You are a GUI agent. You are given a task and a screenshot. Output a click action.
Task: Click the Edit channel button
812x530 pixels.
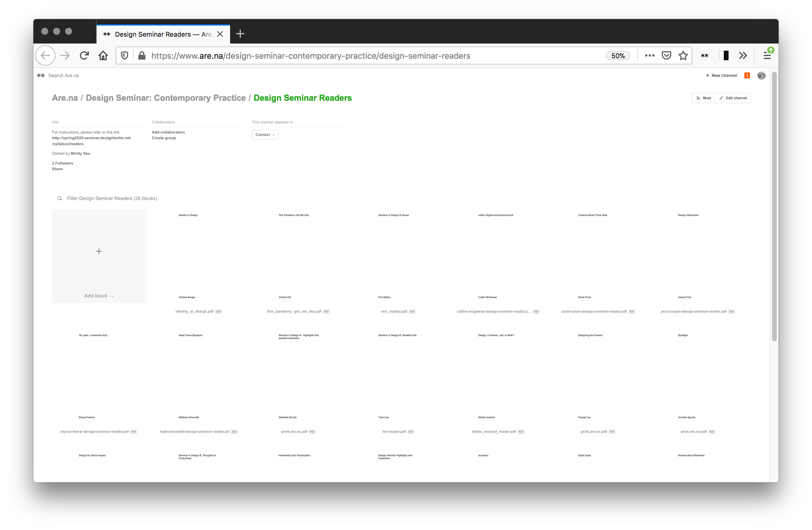point(733,98)
